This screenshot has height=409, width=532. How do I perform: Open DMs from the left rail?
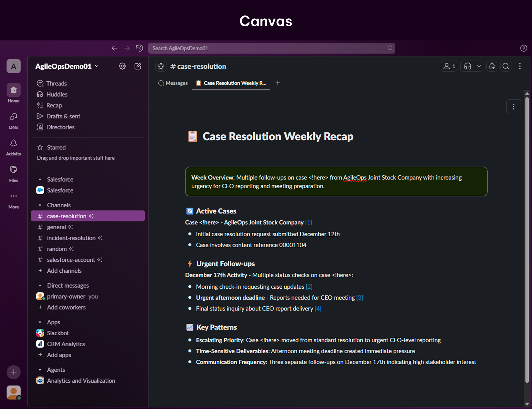coord(14,121)
